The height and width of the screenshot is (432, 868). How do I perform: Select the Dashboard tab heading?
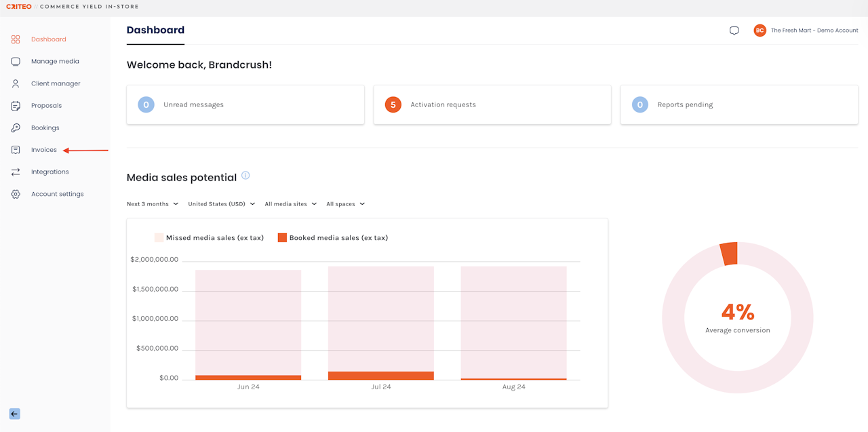click(x=155, y=30)
